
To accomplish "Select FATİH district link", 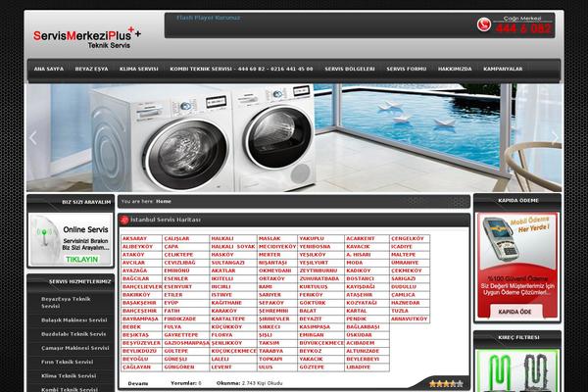I will coord(171,311).
